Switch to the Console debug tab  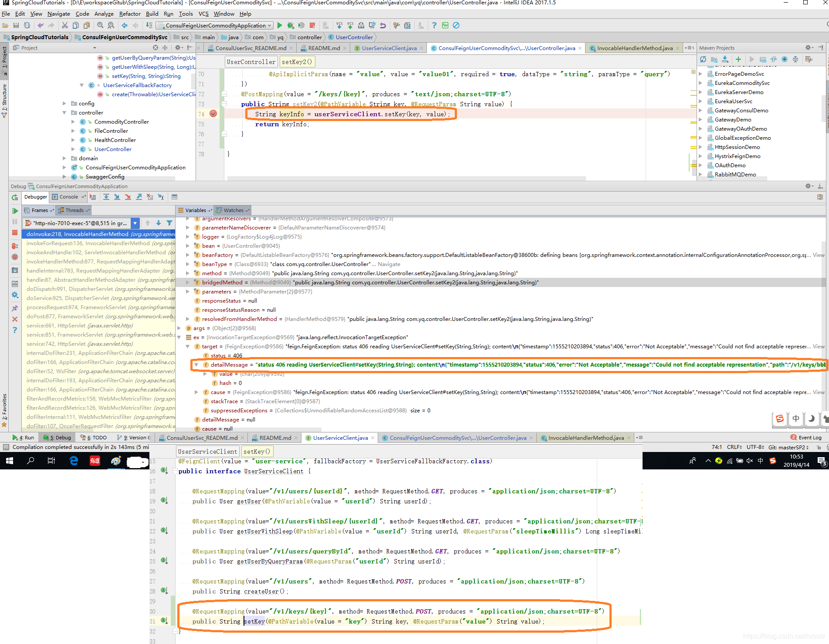point(68,197)
